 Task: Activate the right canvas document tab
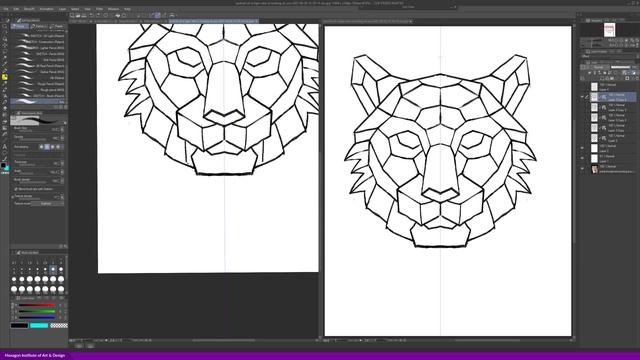pyautogui.click(x=367, y=20)
